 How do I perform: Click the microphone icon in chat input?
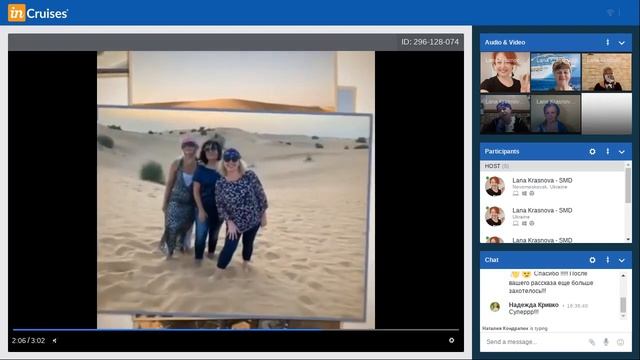click(606, 342)
